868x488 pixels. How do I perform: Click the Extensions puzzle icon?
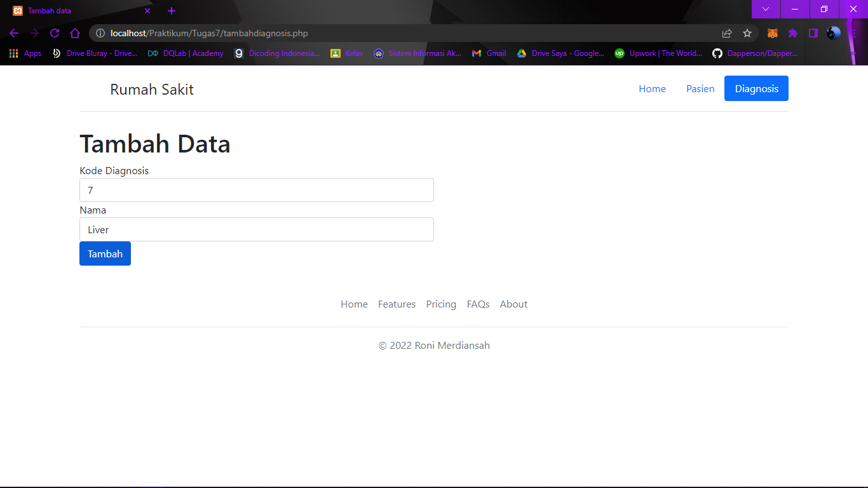point(792,33)
